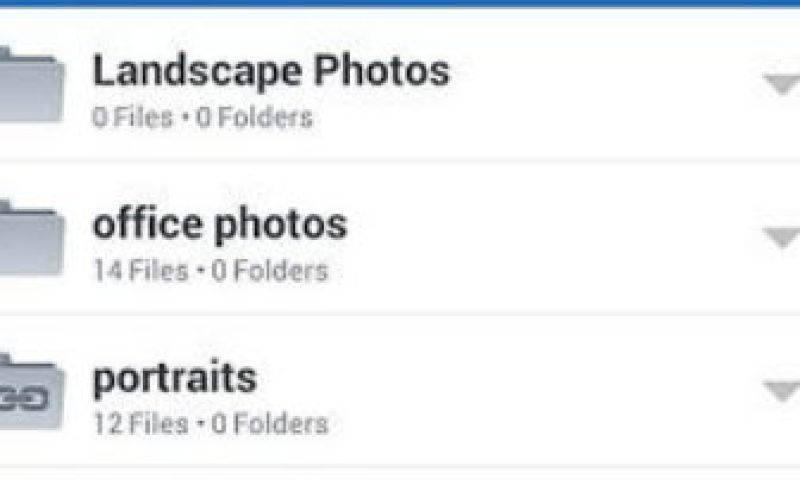800x480 pixels.
Task: Click the Landscape Photos folder icon
Action: tap(30, 86)
